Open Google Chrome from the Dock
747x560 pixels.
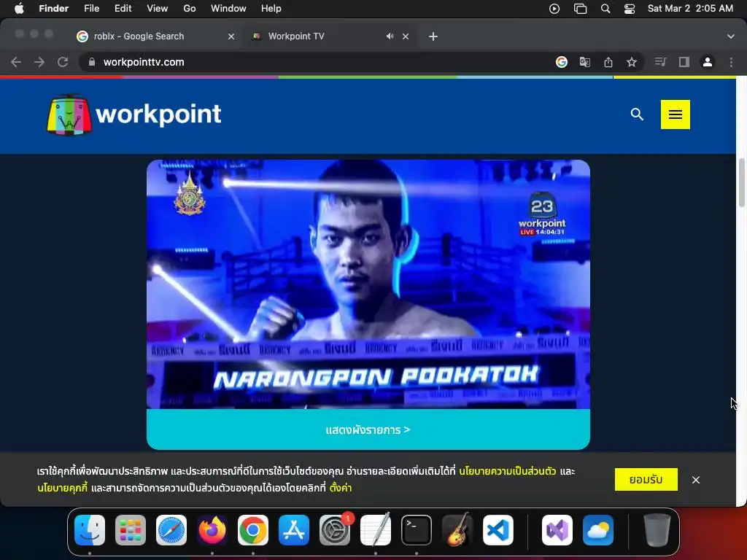tap(253, 530)
